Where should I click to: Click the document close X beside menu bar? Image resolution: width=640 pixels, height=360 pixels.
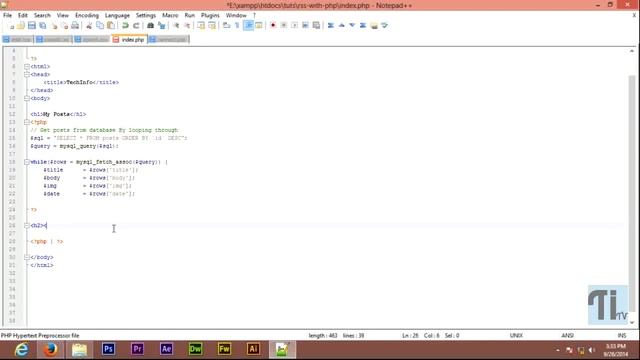click(x=634, y=15)
